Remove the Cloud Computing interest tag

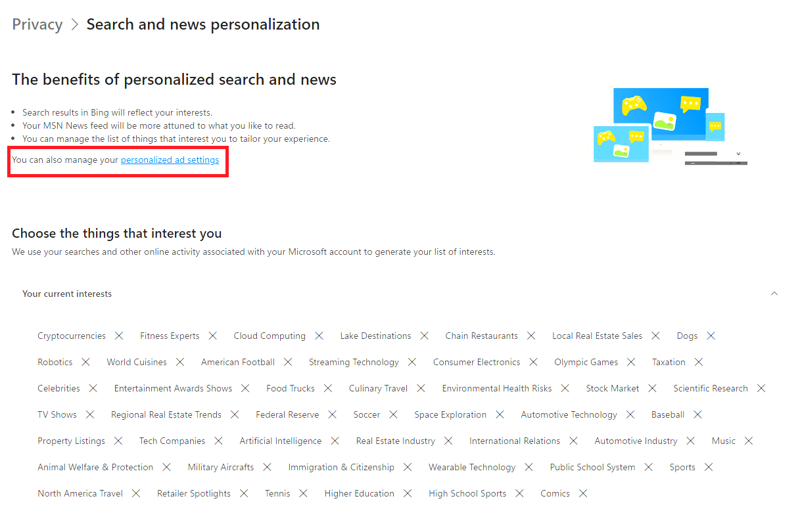(x=319, y=336)
